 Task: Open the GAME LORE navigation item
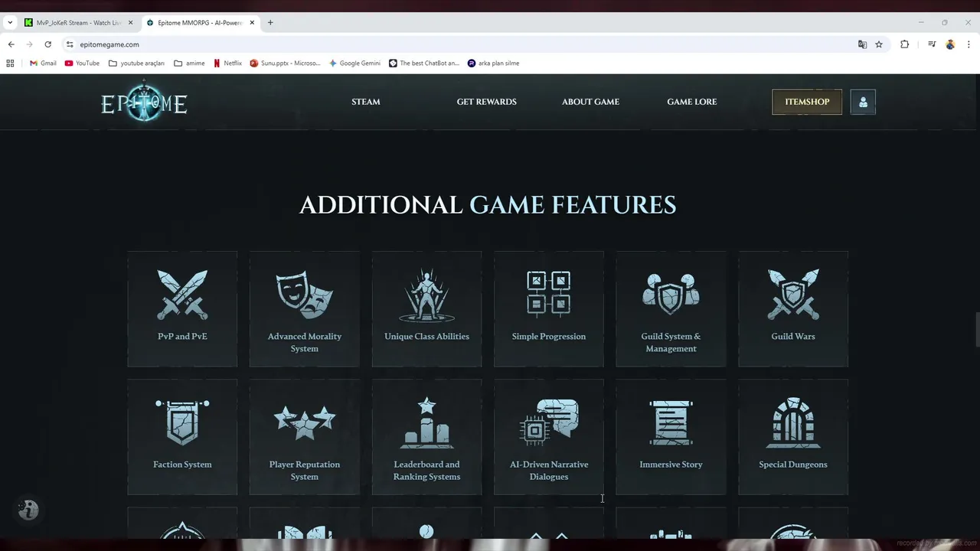pyautogui.click(x=692, y=102)
